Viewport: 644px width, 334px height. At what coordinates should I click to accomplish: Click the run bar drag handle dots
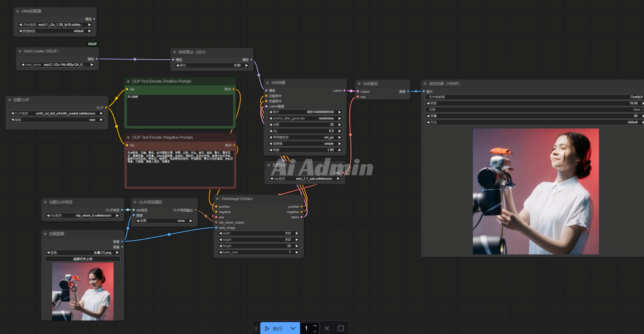pos(256,328)
